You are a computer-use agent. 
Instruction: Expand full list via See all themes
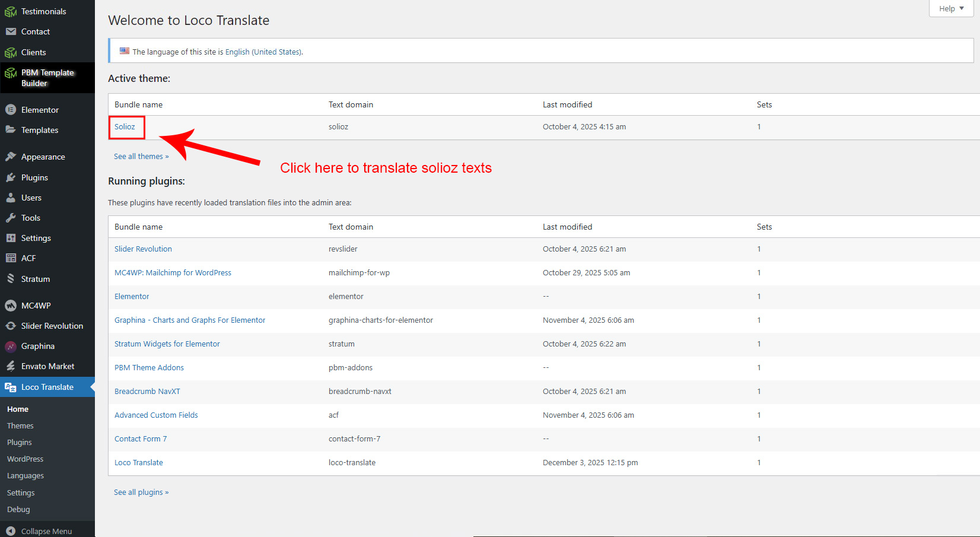click(x=141, y=157)
